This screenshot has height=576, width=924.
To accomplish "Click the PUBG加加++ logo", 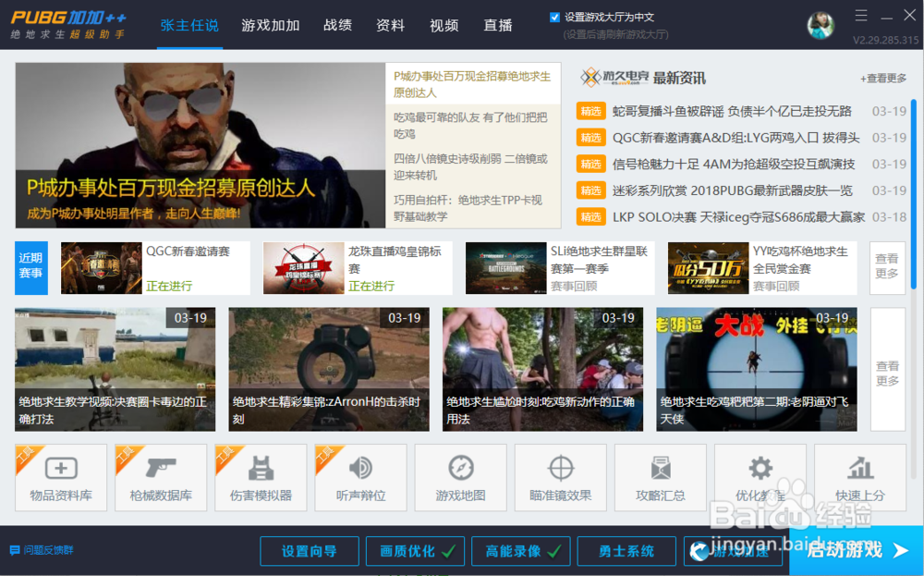I will [x=68, y=25].
